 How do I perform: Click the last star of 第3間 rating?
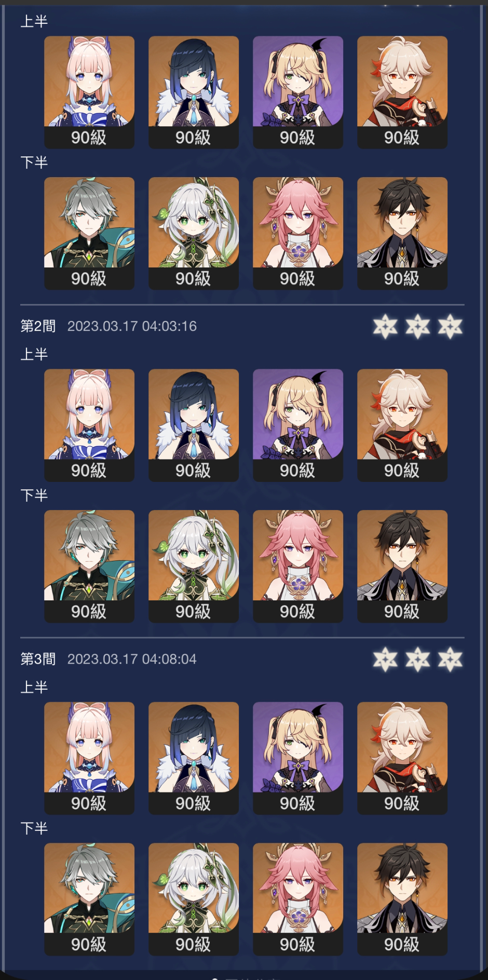450,660
